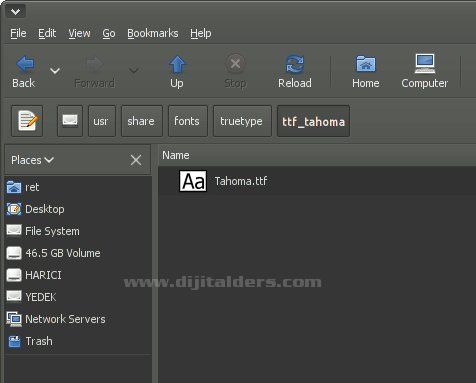Select the Tahoma.ttf file name
The height and width of the screenshot is (383, 476).
(241, 181)
